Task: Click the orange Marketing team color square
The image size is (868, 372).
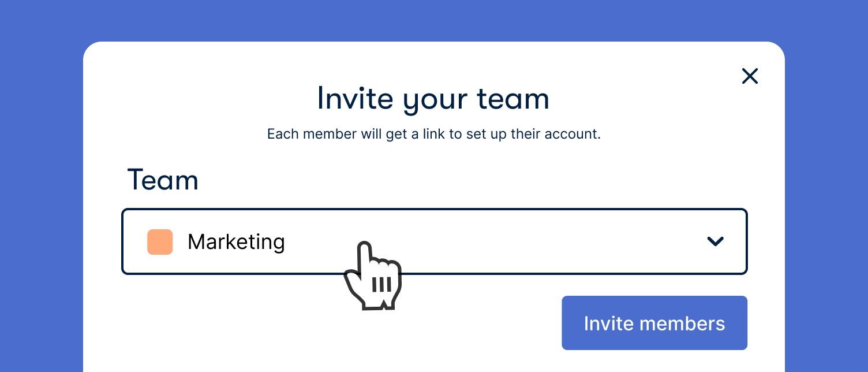Action: click(160, 241)
